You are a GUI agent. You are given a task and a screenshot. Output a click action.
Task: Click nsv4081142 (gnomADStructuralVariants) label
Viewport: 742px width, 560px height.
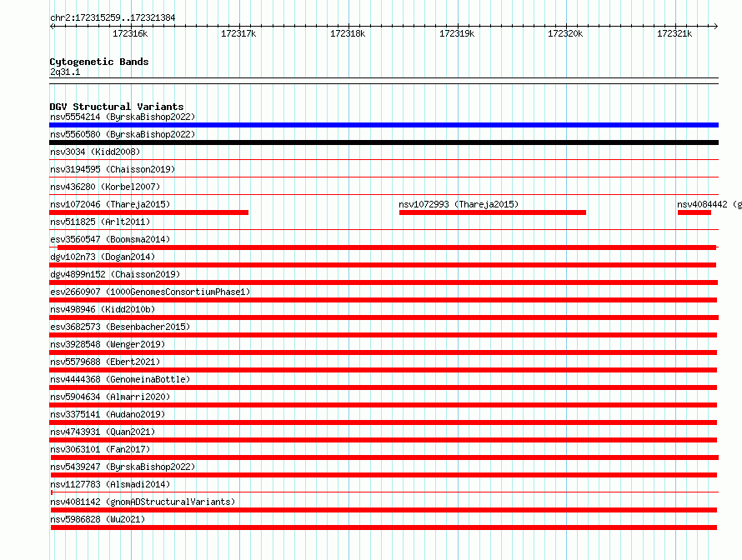pyautogui.click(x=143, y=502)
